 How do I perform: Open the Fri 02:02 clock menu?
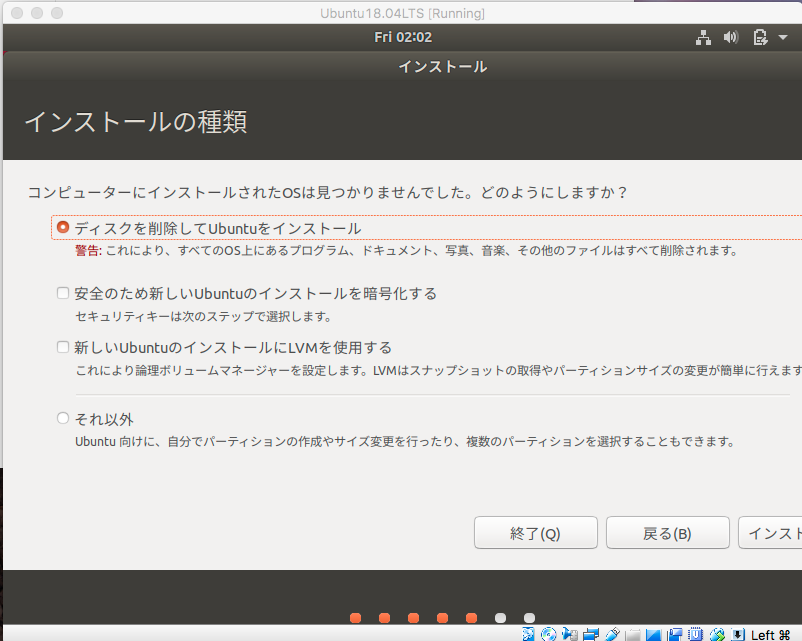pos(403,37)
